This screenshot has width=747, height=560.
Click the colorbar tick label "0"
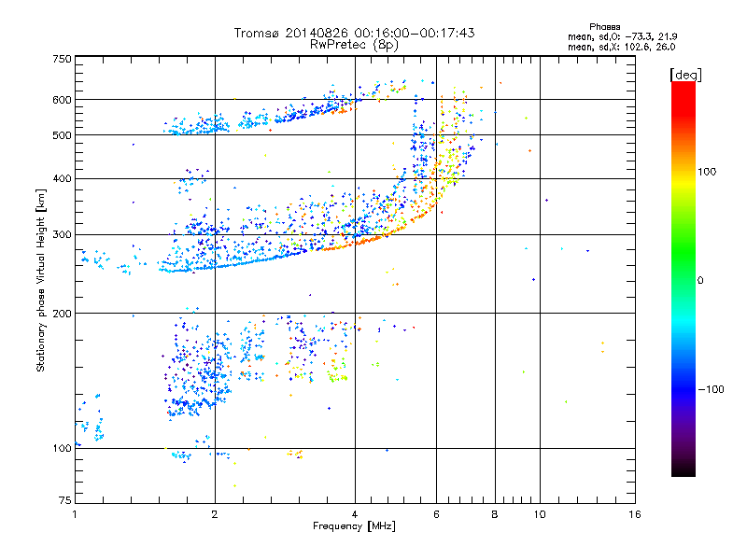700,281
